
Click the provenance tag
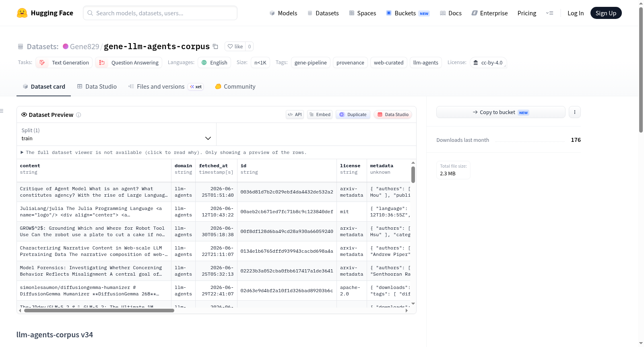pyautogui.click(x=350, y=62)
